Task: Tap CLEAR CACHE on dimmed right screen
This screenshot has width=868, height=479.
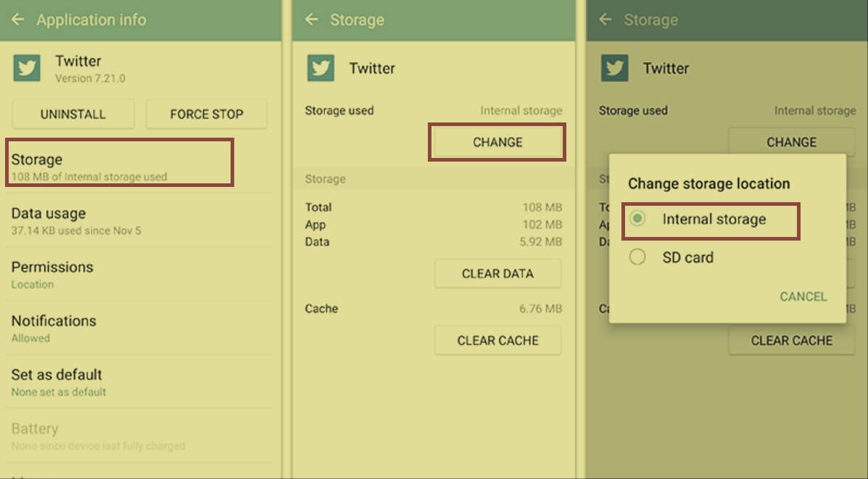Action: pos(792,340)
